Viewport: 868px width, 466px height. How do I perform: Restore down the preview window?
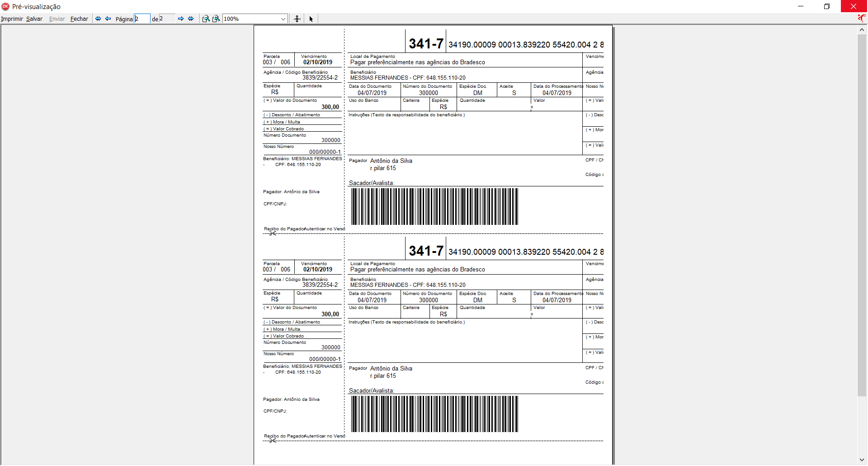pos(827,6)
